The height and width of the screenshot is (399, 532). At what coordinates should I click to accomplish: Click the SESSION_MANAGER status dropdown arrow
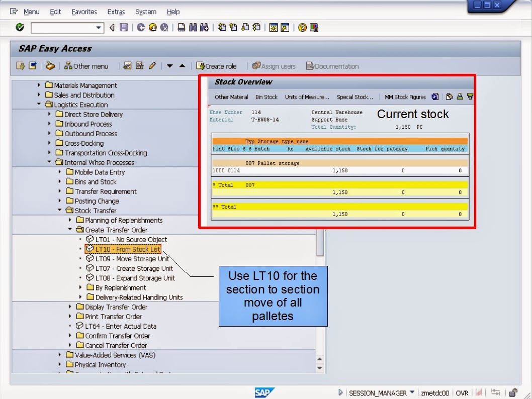(412, 392)
